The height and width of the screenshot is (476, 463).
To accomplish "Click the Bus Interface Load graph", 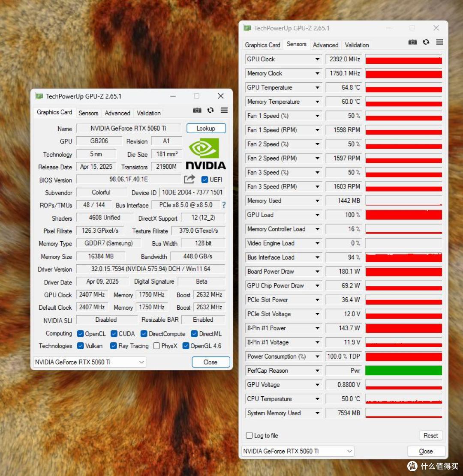I will pos(403,257).
